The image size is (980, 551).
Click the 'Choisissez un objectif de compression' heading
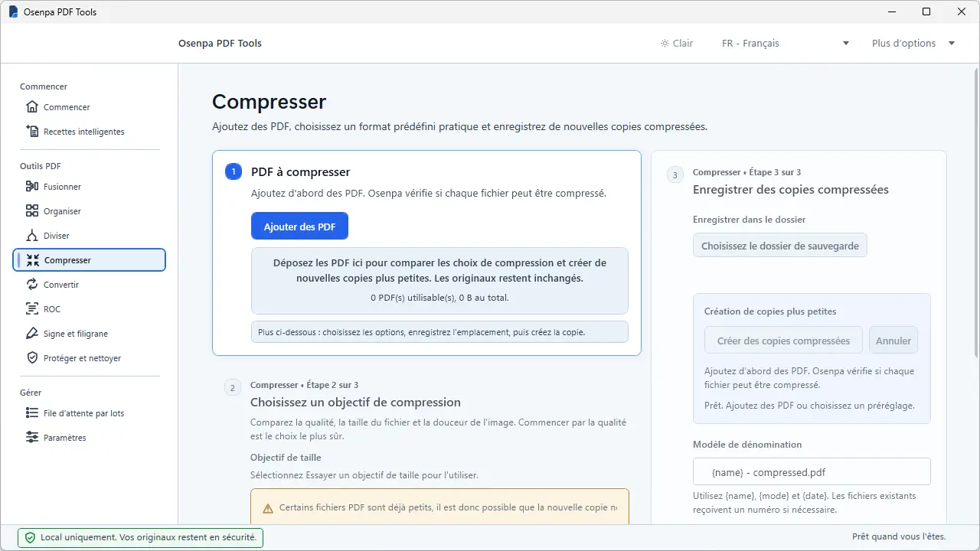click(x=355, y=402)
